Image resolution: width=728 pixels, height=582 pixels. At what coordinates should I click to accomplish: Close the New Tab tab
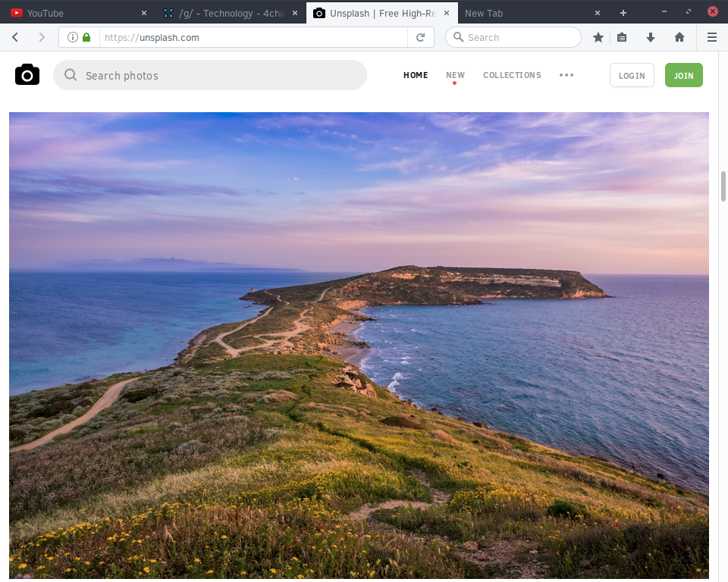[598, 13]
